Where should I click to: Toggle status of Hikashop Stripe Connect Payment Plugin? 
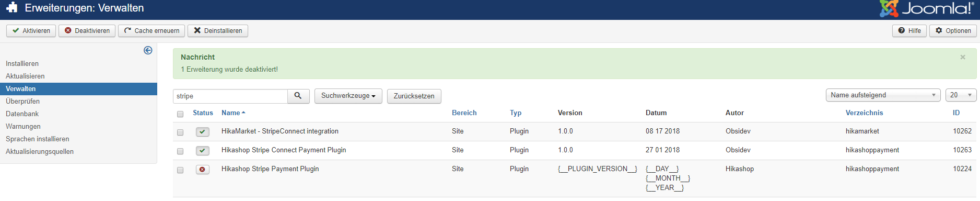pyautogui.click(x=203, y=151)
